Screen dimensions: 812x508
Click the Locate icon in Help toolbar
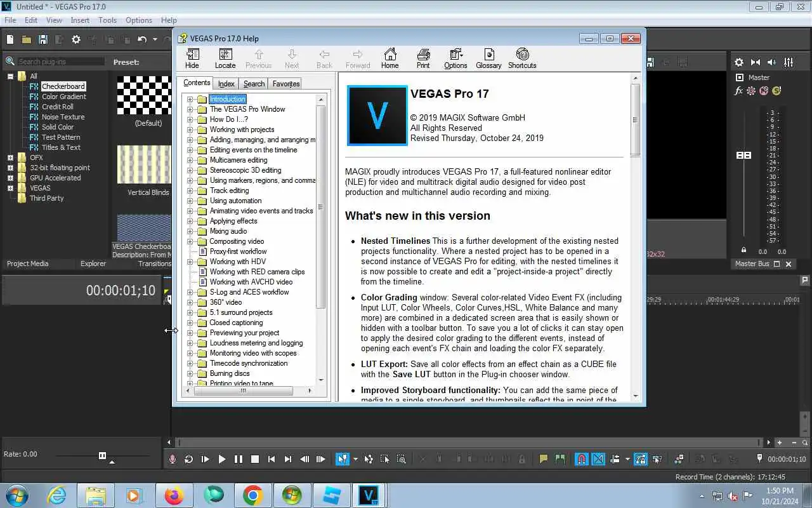pos(225,58)
